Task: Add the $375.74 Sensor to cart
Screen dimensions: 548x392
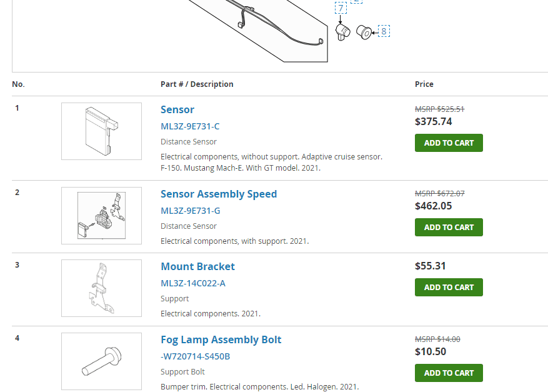Action: coord(449,143)
